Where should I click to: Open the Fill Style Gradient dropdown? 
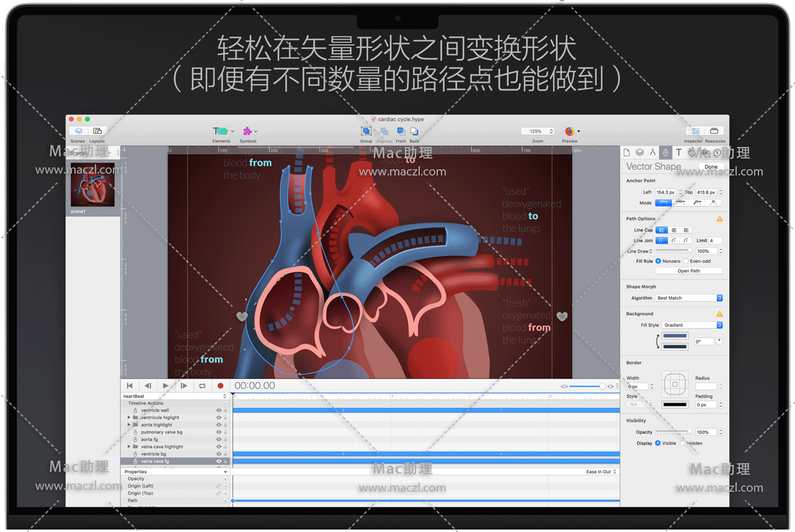(x=692, y=325)
